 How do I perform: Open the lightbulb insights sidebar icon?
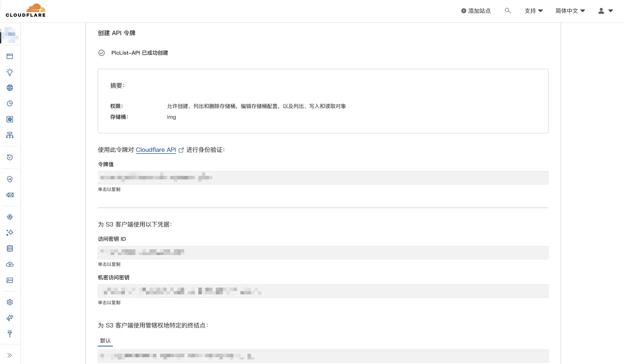tap(10, 72)
